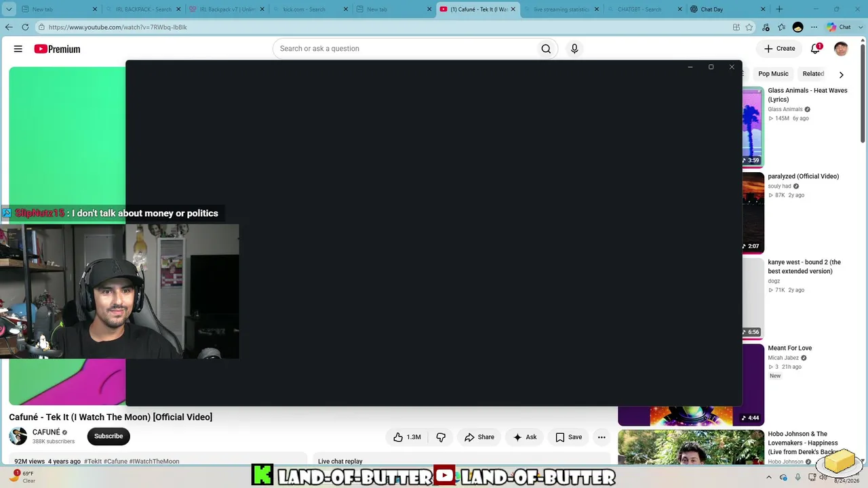
Task: Close the Cafuné - Tek It tab
Action: 513,9
